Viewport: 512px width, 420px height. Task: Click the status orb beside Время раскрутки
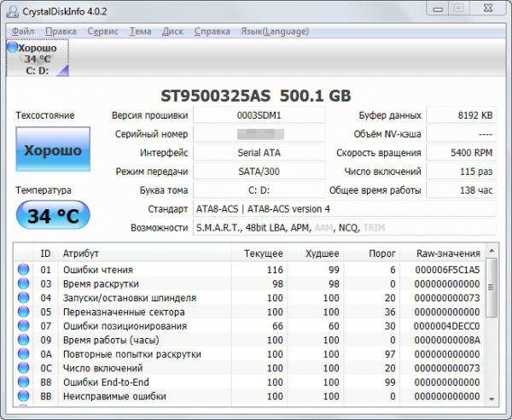click(x=24, y=283)
